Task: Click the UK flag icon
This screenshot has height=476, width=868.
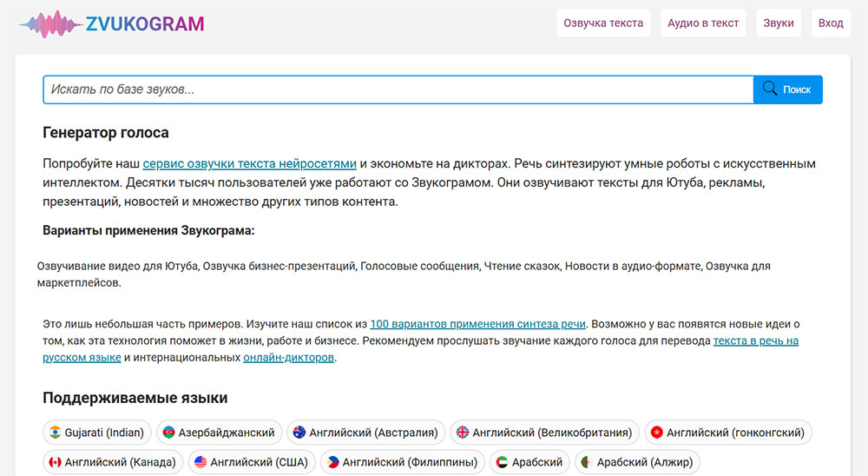Action: point(463,433)
